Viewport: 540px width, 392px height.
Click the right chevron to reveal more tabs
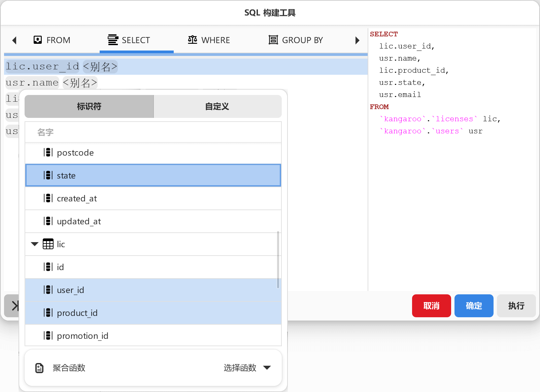pyautogui.click(x=357, y=40)
